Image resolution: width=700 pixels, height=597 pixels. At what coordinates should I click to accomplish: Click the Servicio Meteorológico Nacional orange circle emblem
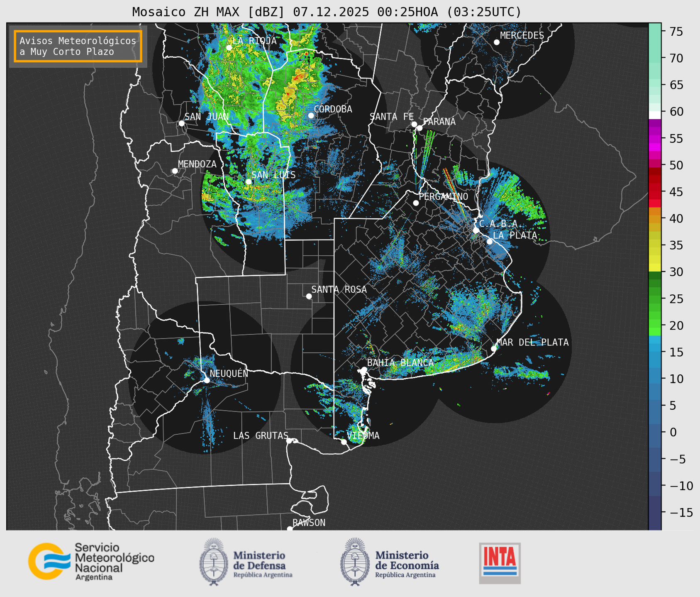pos(49,561)
